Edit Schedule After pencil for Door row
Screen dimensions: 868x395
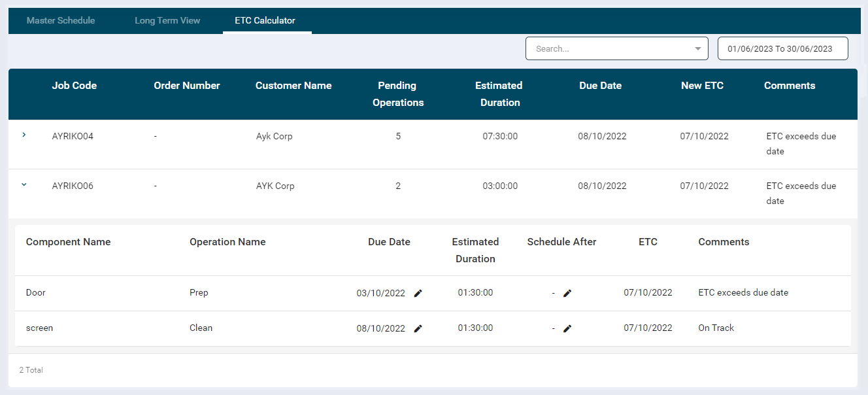click(x=567, y=293)
